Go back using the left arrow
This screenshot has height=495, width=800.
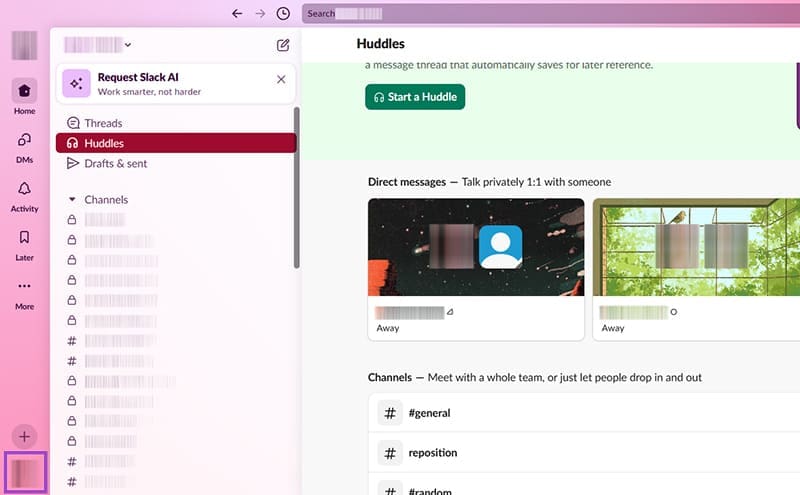click(237, 14)
